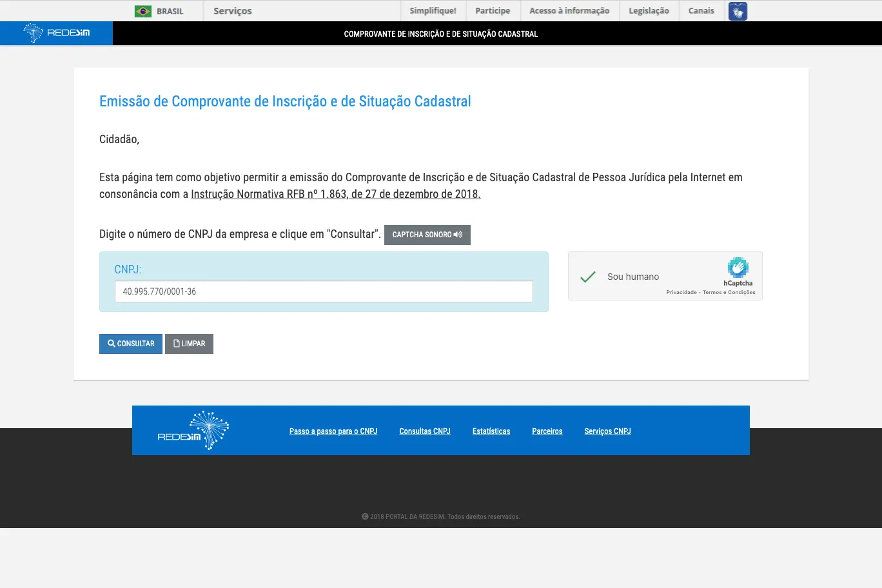
Task: Open the Serviços menu
Action: click(x=232, y=11)
